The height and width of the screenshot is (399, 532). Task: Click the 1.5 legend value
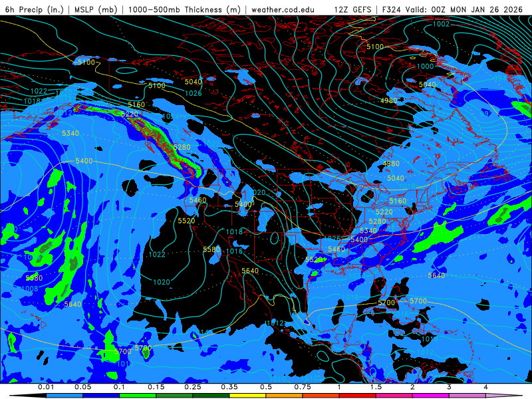click(x=376, y=387)
